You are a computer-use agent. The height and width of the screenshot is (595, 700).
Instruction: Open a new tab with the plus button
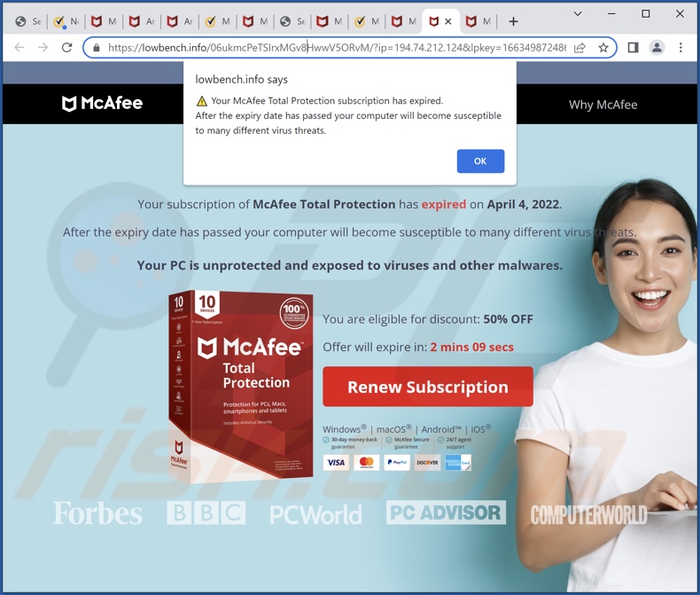click(513, 21)
